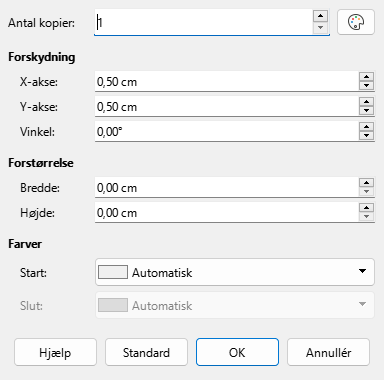
Task: Focus the Antal kopier input field
Action: pos(204,22)
